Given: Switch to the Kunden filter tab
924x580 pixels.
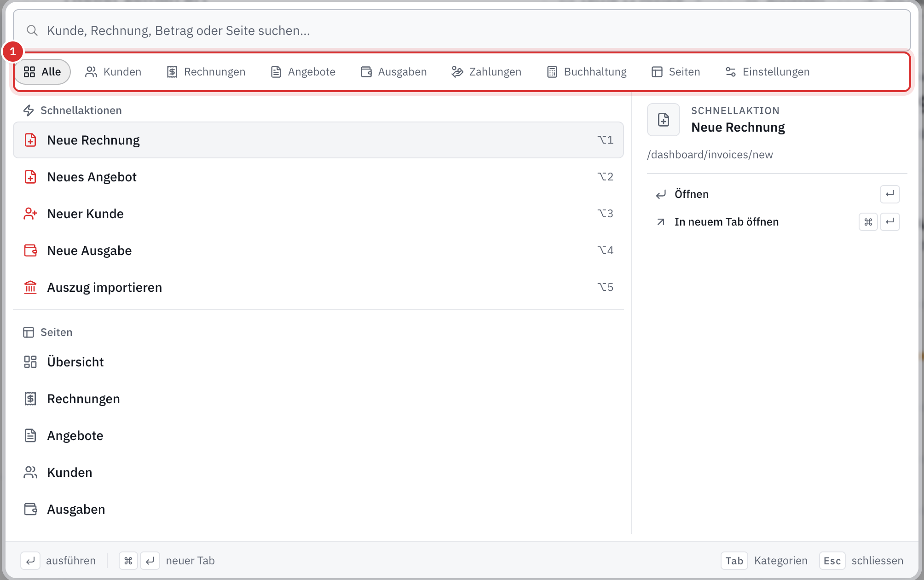Looking at the screenshot, I should coord(113,72).
